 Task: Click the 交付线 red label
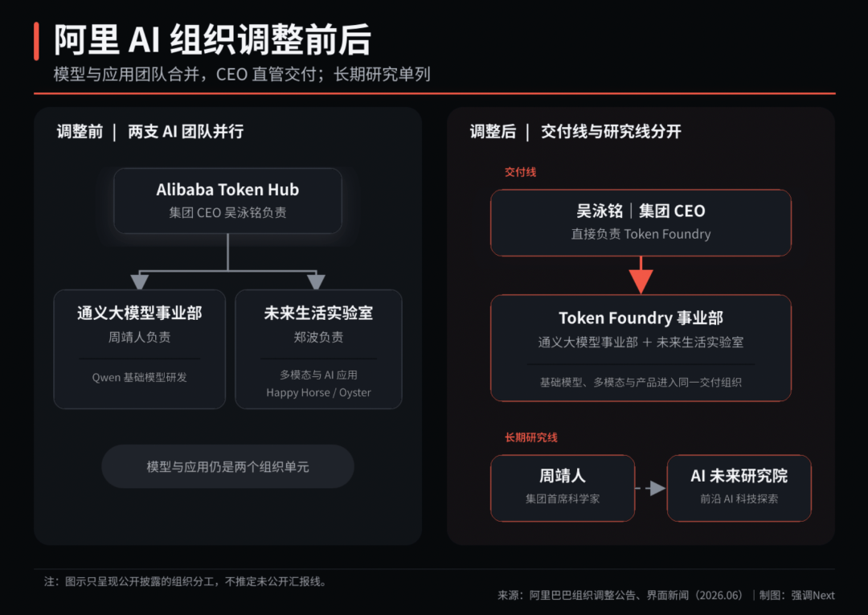[520, 172]
